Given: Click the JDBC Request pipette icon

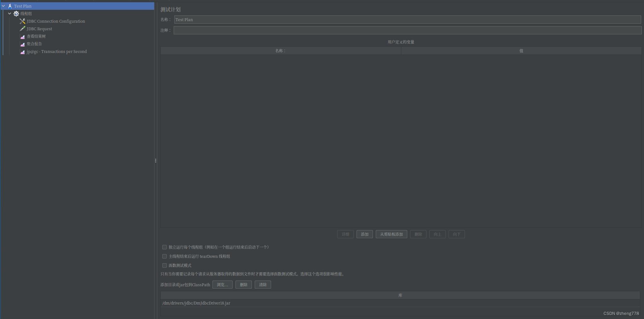Looking at the screenshot, I should 22,29.
